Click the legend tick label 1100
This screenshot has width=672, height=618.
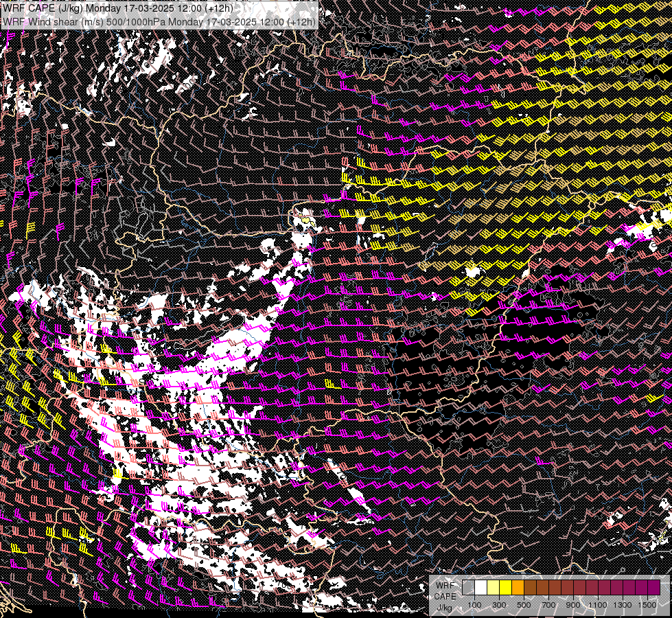coord(597,605)
